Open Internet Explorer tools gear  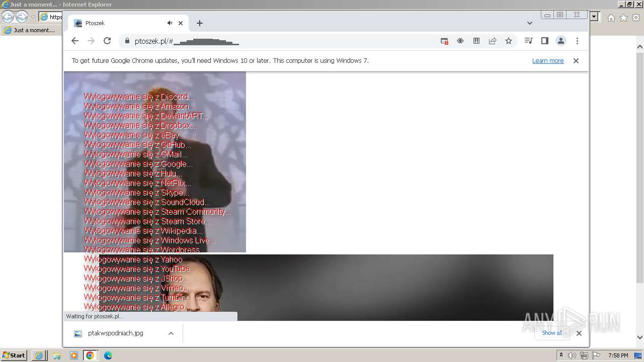[x=636, y=18]
